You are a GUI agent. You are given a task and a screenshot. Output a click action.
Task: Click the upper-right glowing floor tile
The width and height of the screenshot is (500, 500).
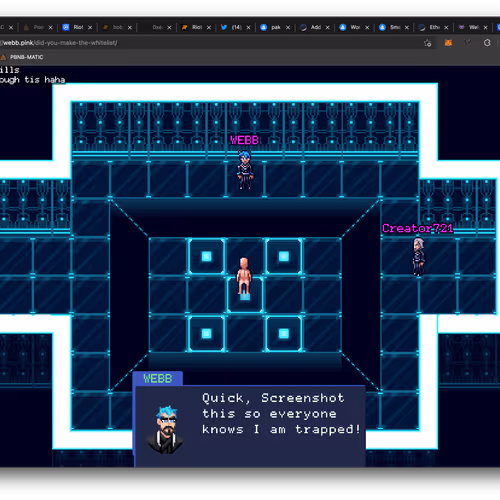[x=284, y=256]
